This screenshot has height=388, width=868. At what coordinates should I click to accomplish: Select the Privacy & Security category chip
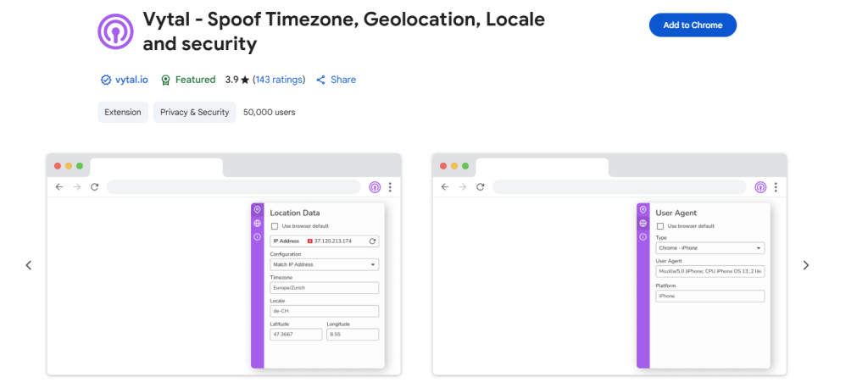[x=194, y=112]
